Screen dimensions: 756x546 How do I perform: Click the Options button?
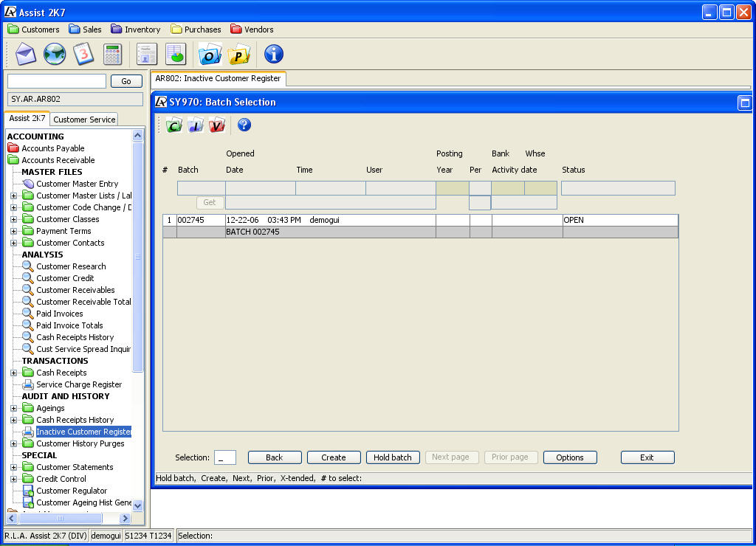coord(570,457)
